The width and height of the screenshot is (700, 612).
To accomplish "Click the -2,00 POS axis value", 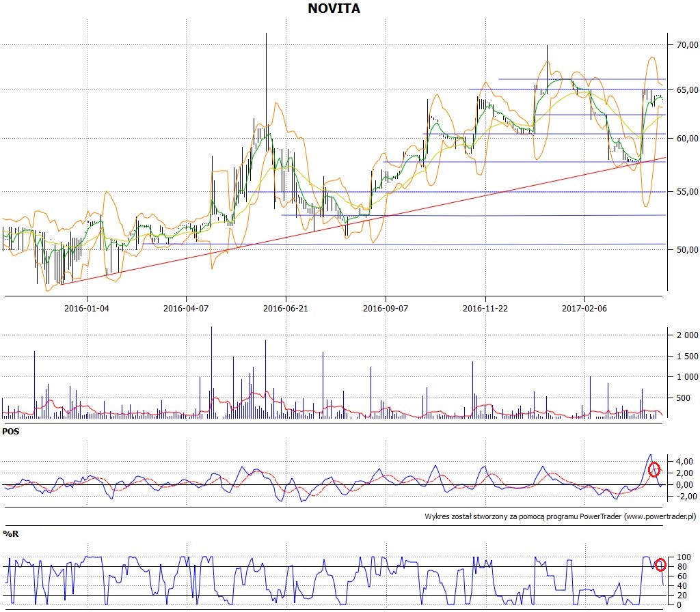I will coord(685,497).
